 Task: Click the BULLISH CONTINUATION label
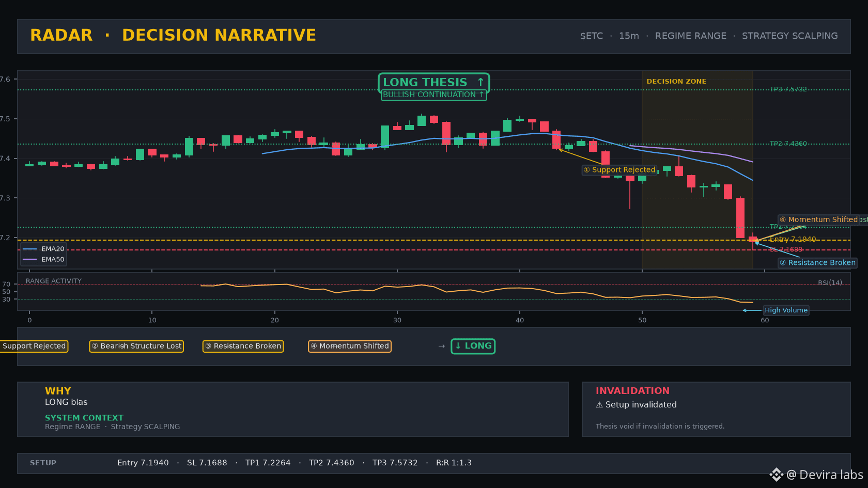[x=433, y=95]
